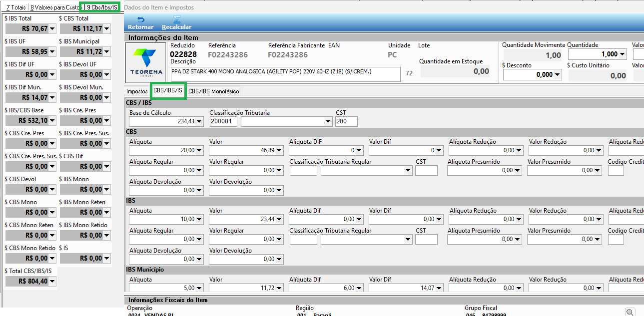Expand IBS Classificação Tributaria Regular combo
Screen dimensions: 644x316
tap(408, 239)
